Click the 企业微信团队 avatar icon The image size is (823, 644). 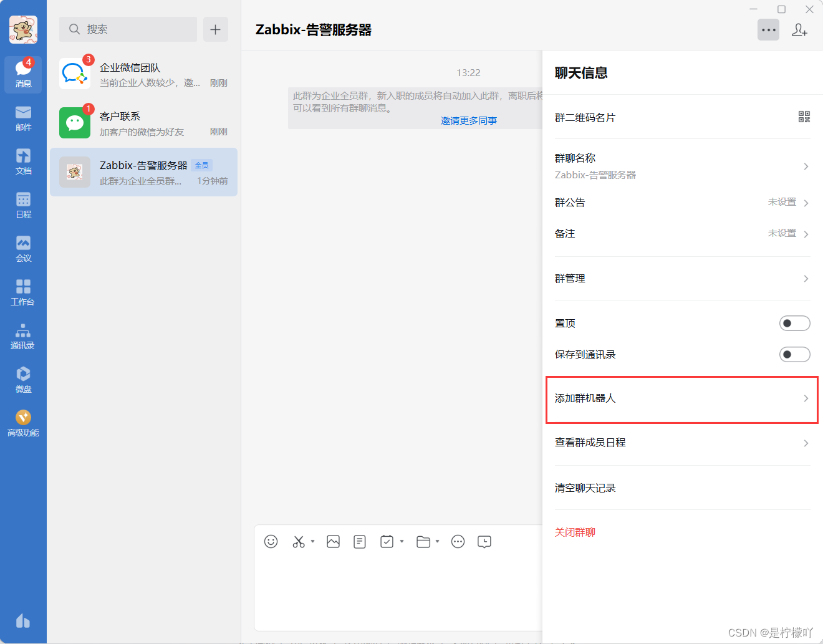tap(75, 74)
